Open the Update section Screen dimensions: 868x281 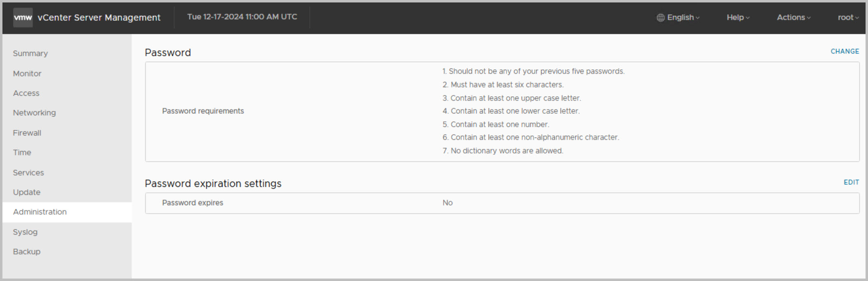coord(26,192)
